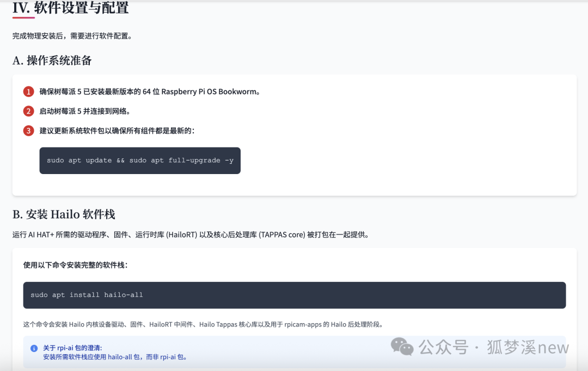Click the paragraph explaining what hailo-all installs

coord(203,324)
